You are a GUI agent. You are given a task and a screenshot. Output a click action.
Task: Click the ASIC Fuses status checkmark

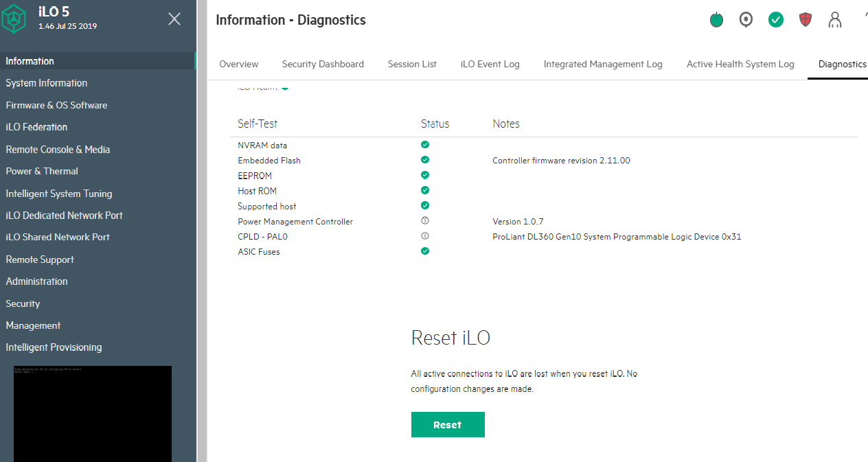(x=425, y=251)
